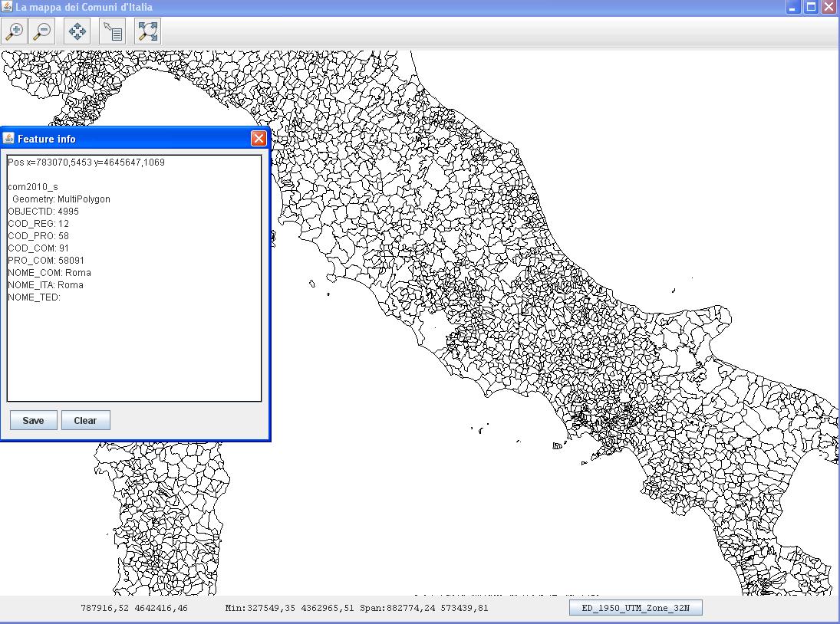Click the 'NOME_ITA: Roma' line
The height and width of the screenshot is (624, 840).
click(x=45, y=285)
